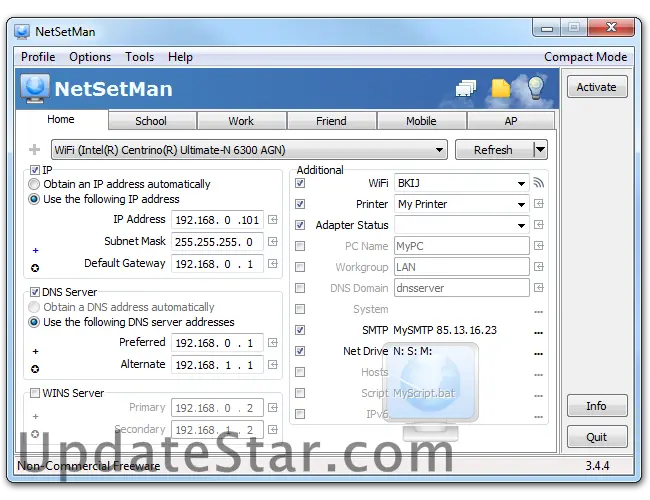Click the arrow icon next to WINS Secondary field
This screenshot has width=650, height=500.
coord(273,430)
